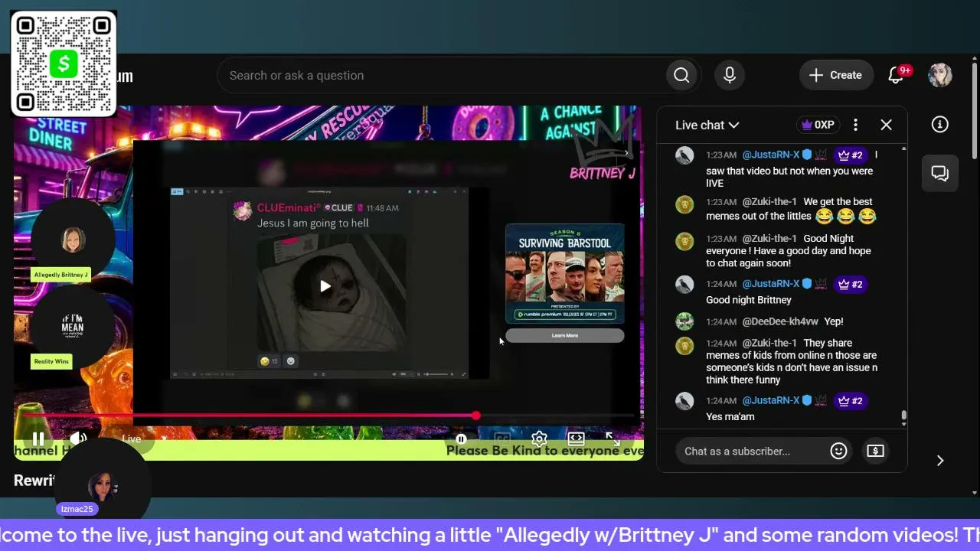Click the laughing emoji reaction with 15

pyautogui.click(x=269, y=361)
